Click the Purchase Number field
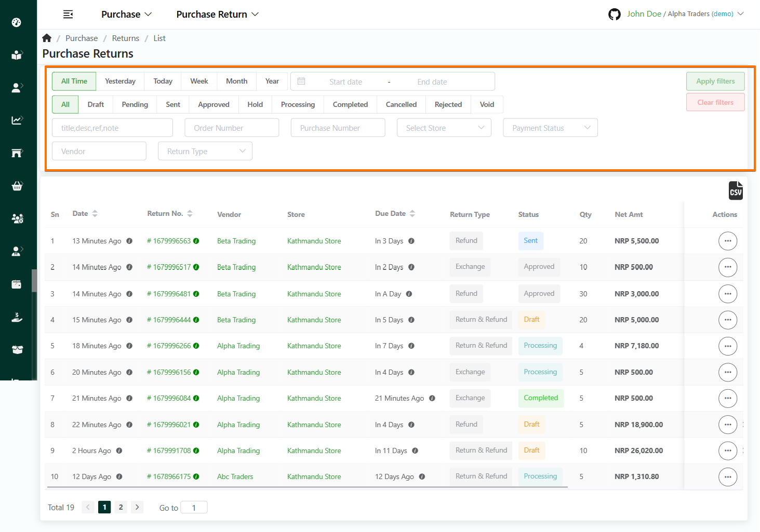760x532 pixels. pos(338,128)
